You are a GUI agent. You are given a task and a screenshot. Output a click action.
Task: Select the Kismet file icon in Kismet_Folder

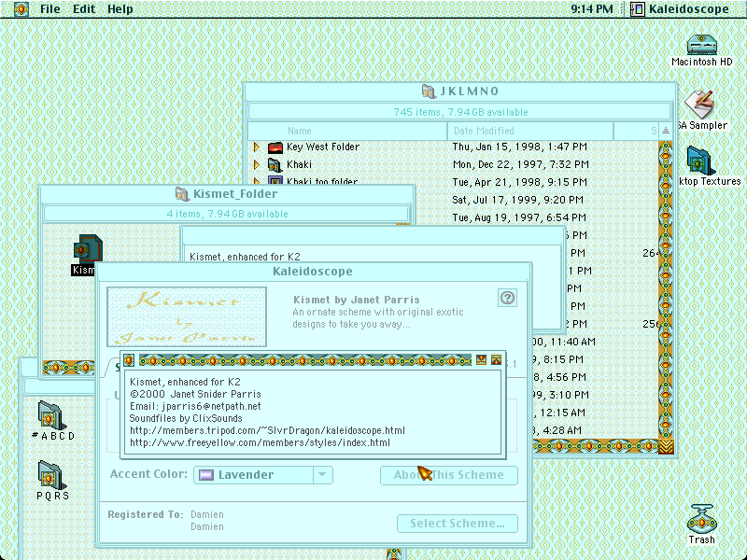88,248
